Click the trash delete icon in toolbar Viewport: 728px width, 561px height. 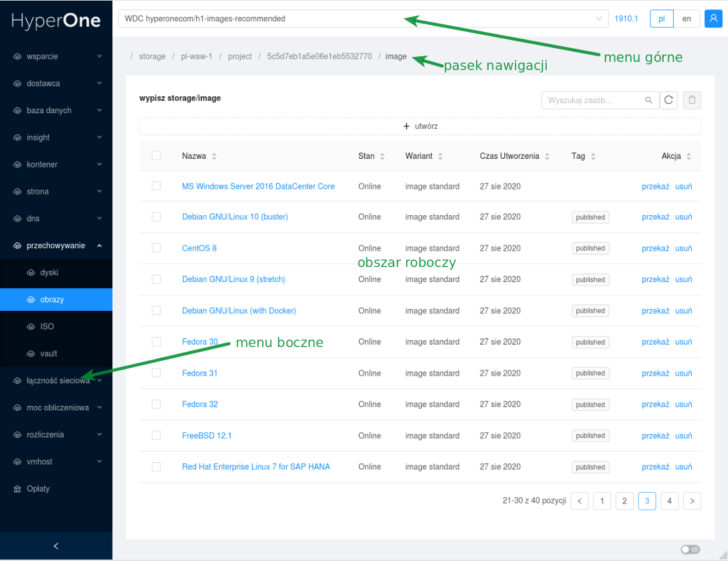[x=692, y=100]
